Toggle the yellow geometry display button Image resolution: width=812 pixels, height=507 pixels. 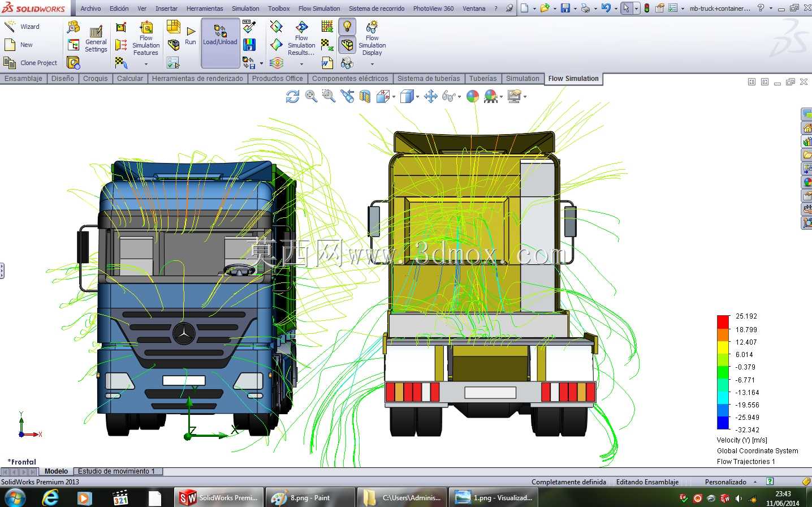[347, 45]
